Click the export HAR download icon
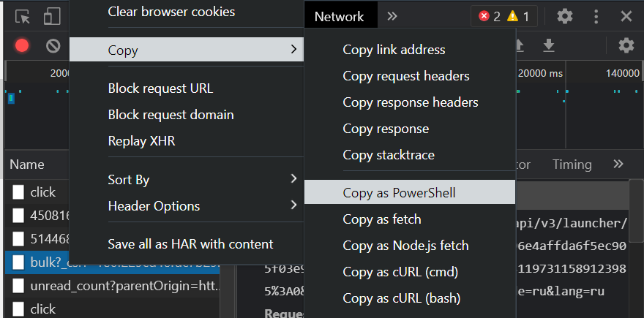The height and width of the screenshot is (318, 644). (548, 45)
